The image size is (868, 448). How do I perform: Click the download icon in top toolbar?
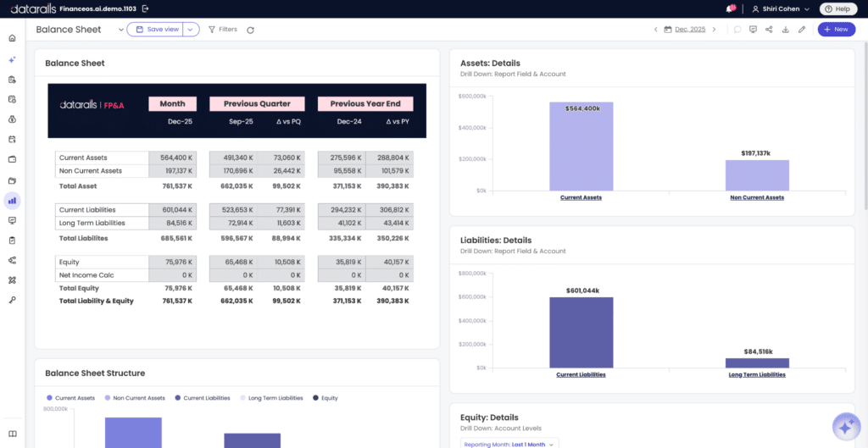785,30
